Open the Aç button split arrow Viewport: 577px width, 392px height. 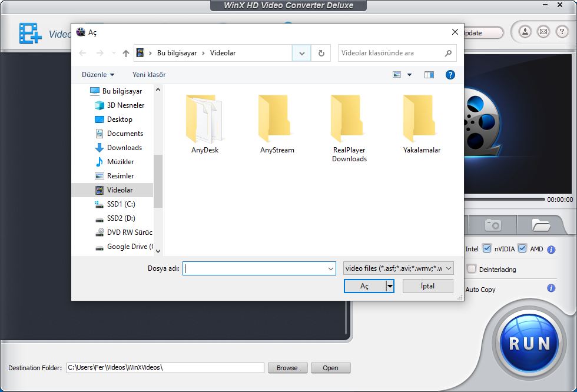click(x=390, y=286)
